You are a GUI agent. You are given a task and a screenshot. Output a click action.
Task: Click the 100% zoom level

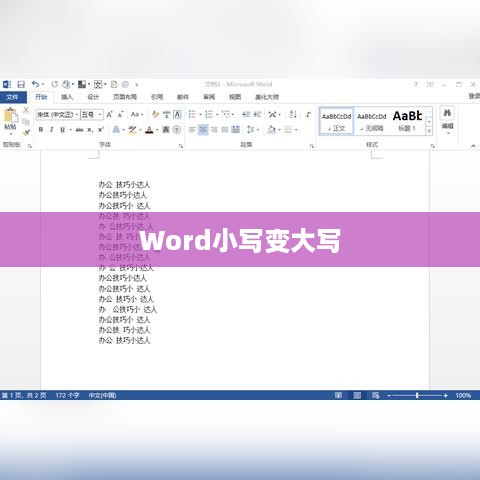pos(463,395)
